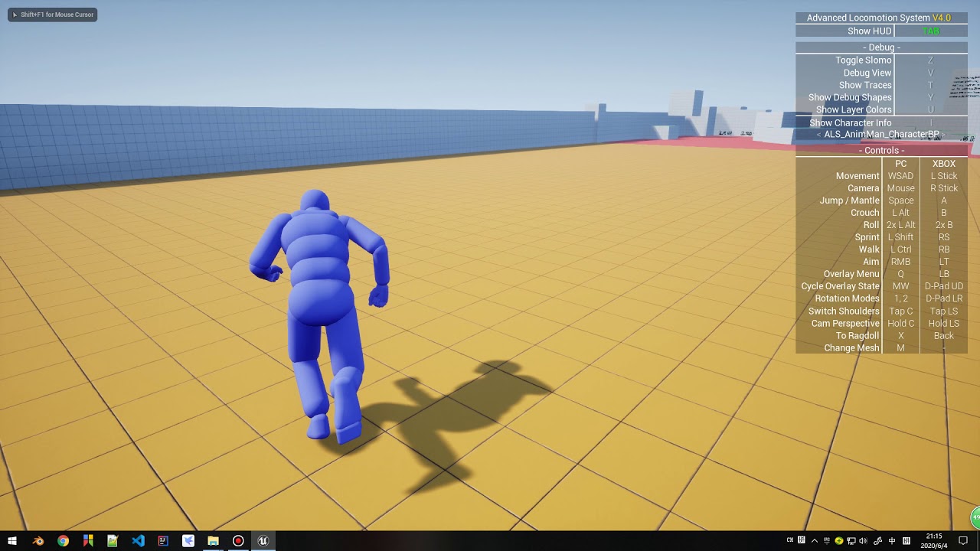Click the Show Character Info label
The height and width of the screenshot is (551, 980).
coord(851,122)
